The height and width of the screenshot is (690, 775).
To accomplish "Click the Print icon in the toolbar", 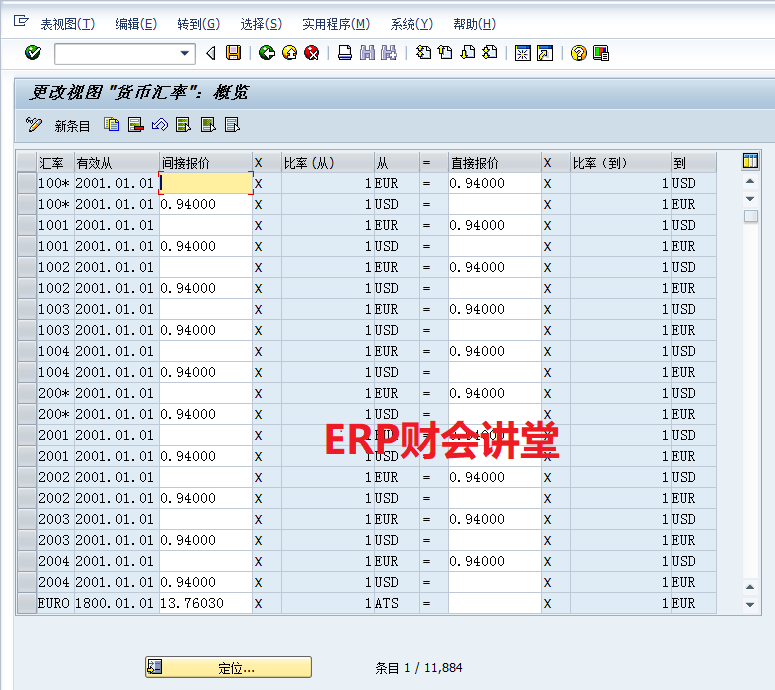I will tap(345, 53).
